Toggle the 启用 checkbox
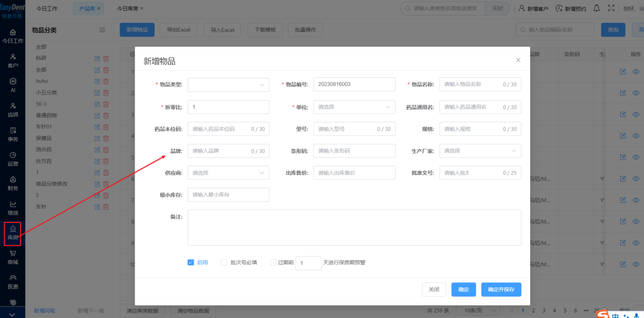 click(191, 263)
